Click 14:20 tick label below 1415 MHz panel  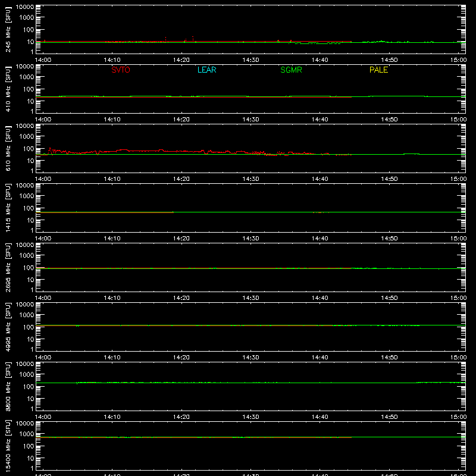point(181,239)
